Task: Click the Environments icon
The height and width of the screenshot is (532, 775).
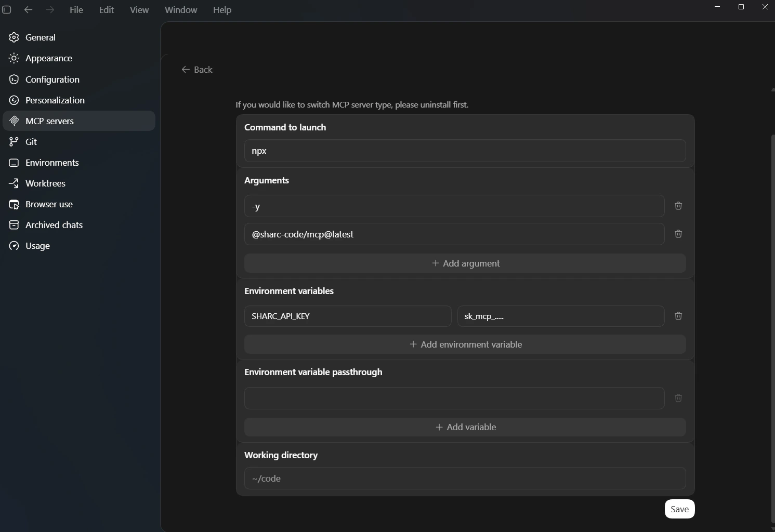Action: tap(14, 163)
